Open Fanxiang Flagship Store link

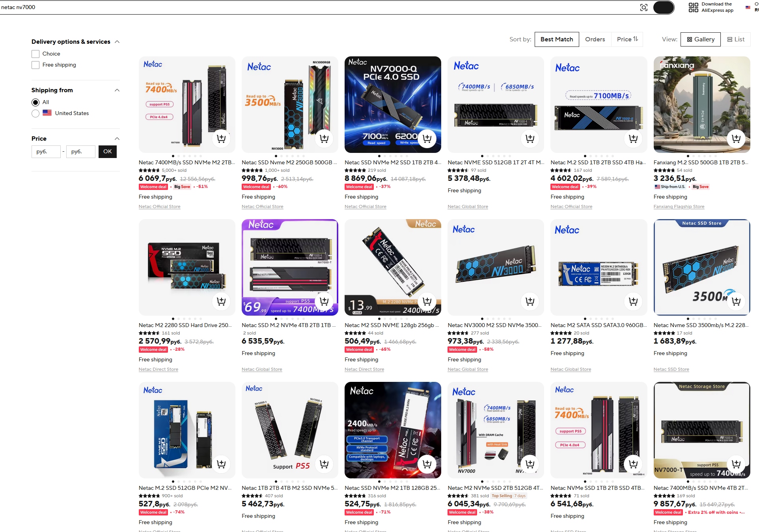(x=679, y=206)
